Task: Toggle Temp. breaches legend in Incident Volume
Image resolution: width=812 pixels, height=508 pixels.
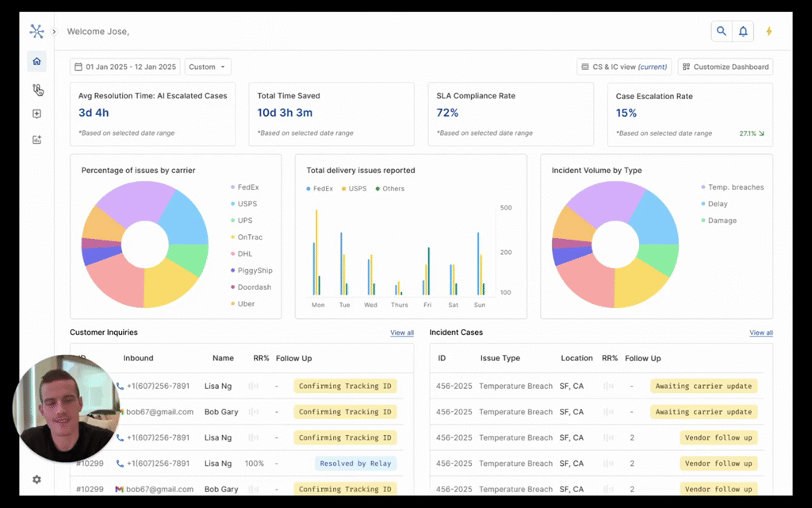Action: point(732,187)
